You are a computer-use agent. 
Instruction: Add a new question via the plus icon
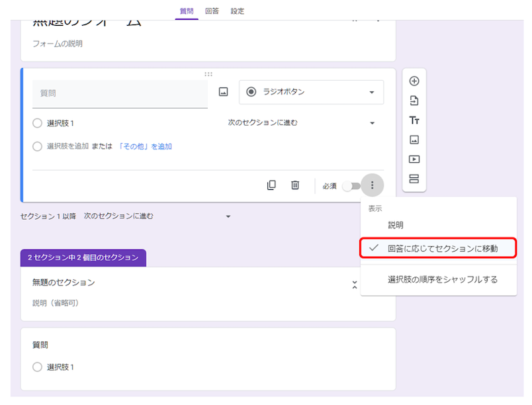(x=414, y=80)
